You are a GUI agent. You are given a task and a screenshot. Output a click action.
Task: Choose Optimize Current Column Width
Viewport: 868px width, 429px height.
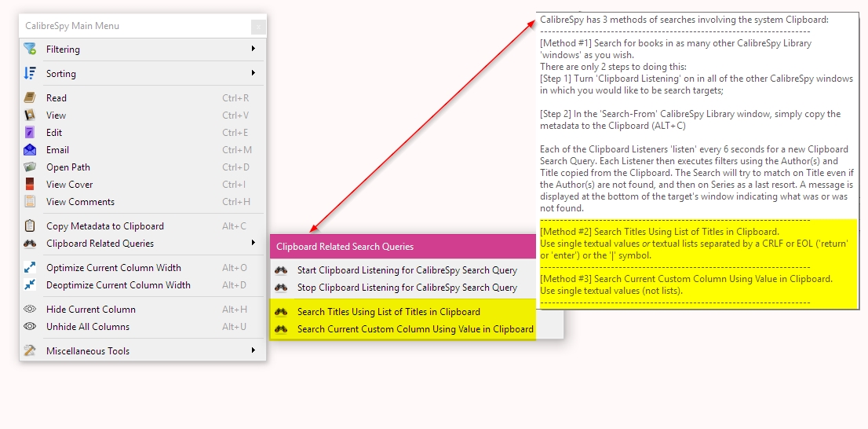click(x=143, y=267)
